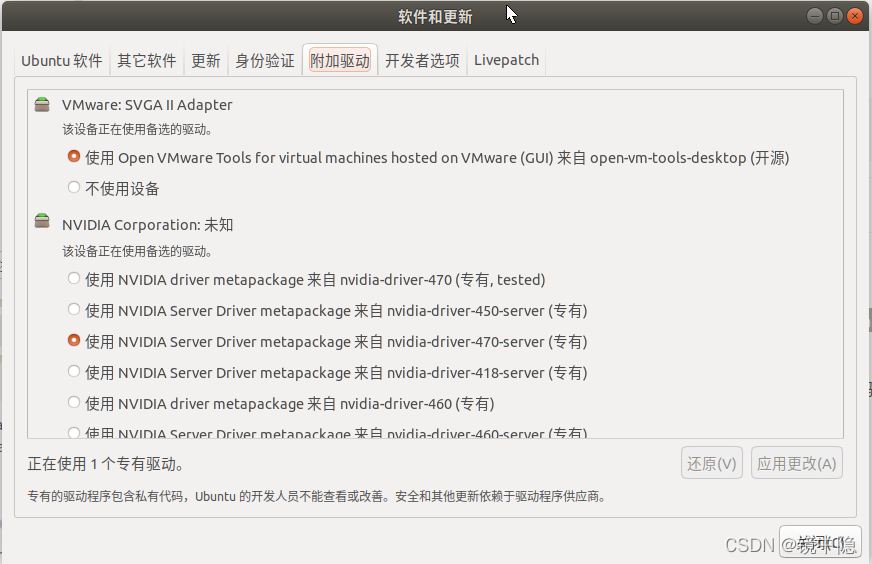Choose nvidia-driver-460-server radio button
Viewport: 872px width, 564px height.
[x=73, y=432]
